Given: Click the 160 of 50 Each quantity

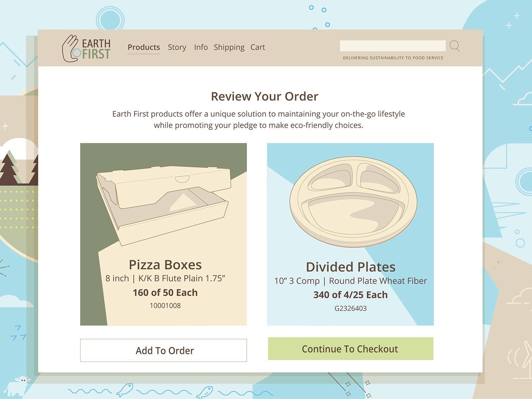Looking at the screenshot, I should [x=165, y=293].
